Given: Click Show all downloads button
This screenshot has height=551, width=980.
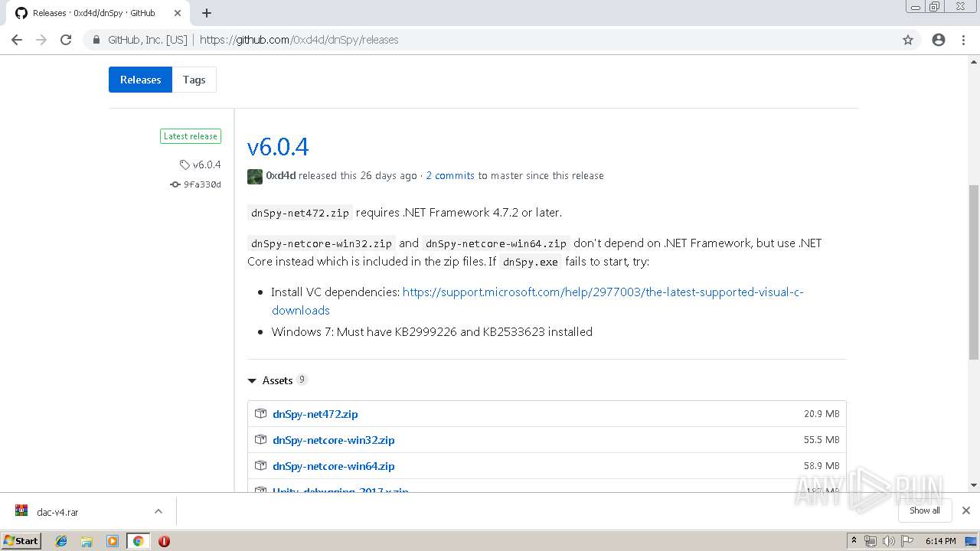Looking at the screenshot, I should click(x=925, y=510).
